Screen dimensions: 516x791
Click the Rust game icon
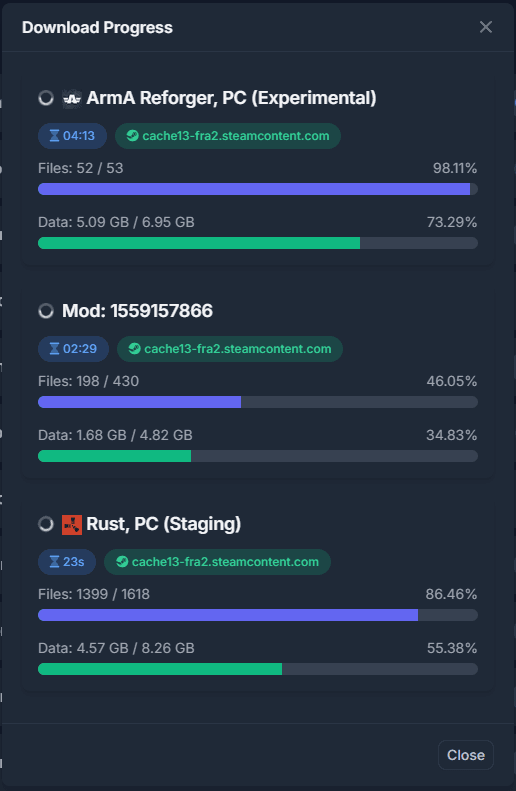[x=72, y=525]
